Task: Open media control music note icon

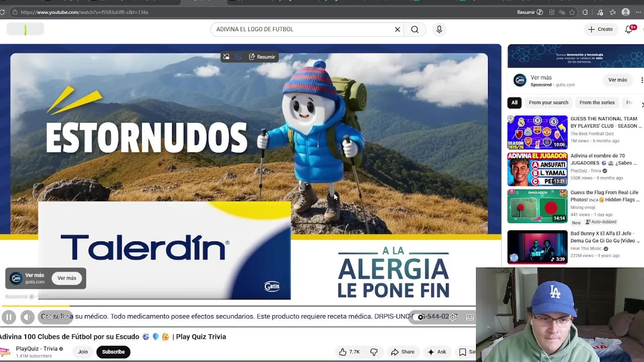Action: [600, 12]
